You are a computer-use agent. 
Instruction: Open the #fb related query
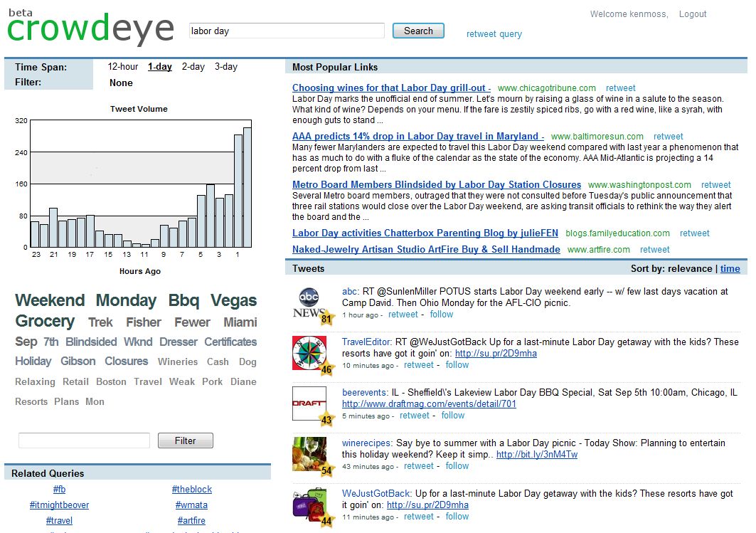point(59,489)
